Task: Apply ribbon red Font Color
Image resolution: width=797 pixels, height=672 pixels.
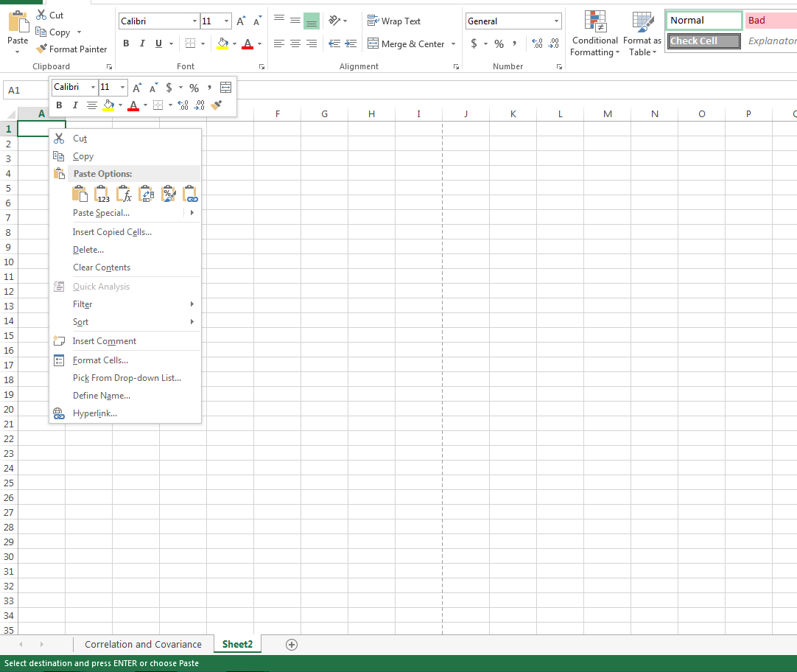Action: click(247, 43)
